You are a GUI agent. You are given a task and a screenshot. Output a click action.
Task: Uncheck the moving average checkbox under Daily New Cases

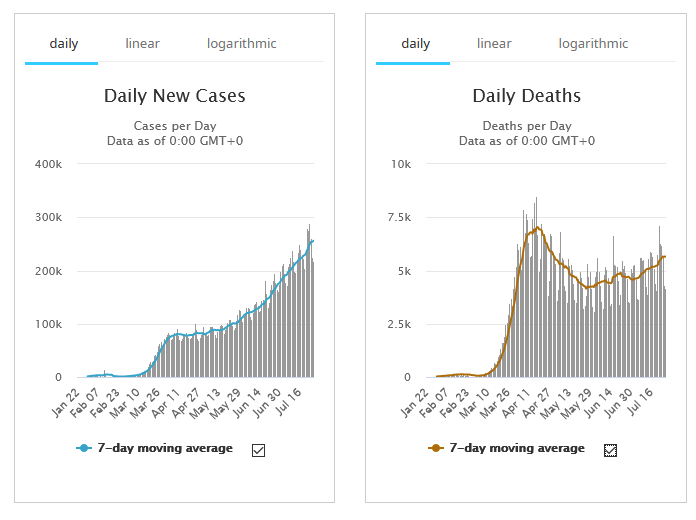(x=258, y=450)
